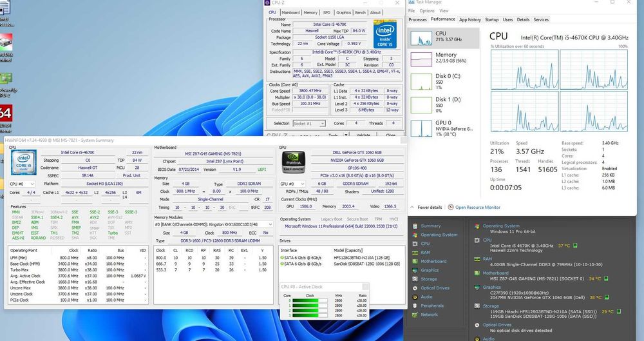Select CPU graph thumbnail in Task Manager
644x341 pixels.
click(421, 38)
